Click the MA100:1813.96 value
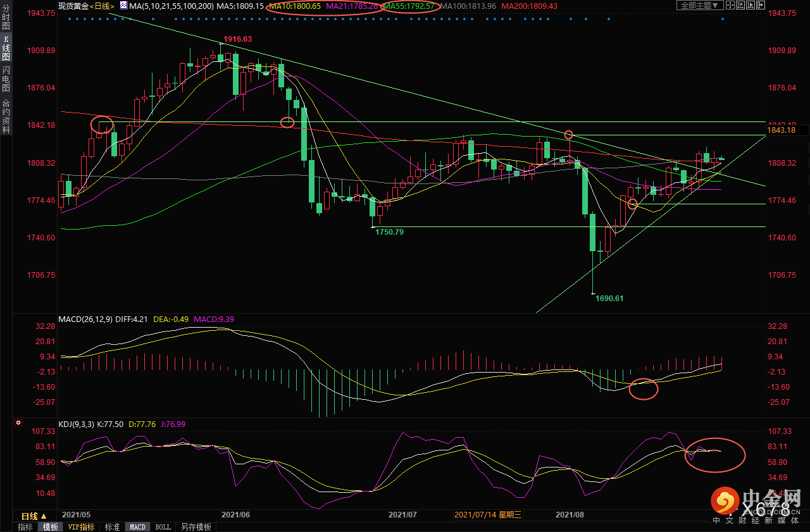Viewport: 810px width, 532px height. tap(468, 6)
